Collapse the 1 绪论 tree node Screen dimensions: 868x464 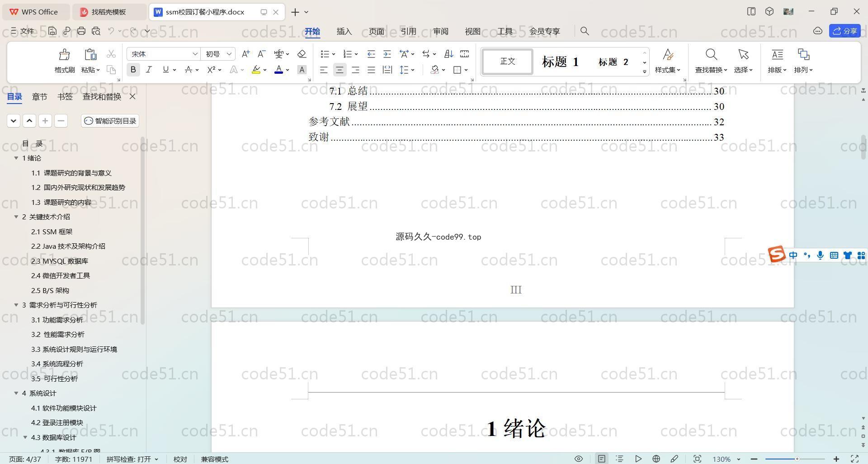click(16, 158)
